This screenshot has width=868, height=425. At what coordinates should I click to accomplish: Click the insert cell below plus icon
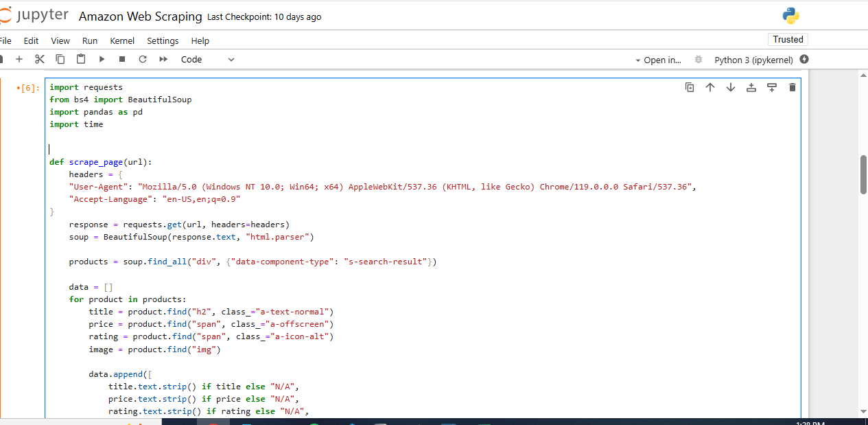[x=19, y=60]
